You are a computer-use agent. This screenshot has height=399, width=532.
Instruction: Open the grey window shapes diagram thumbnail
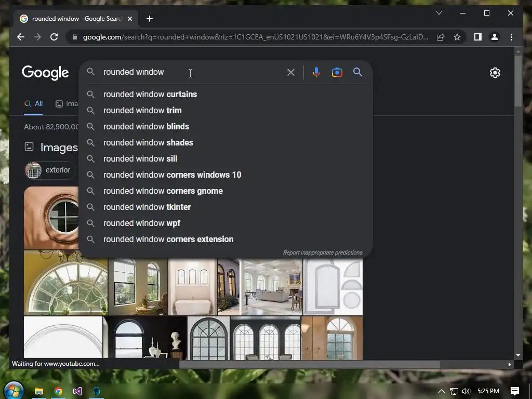pyautogui.click(x=333, y=287)
